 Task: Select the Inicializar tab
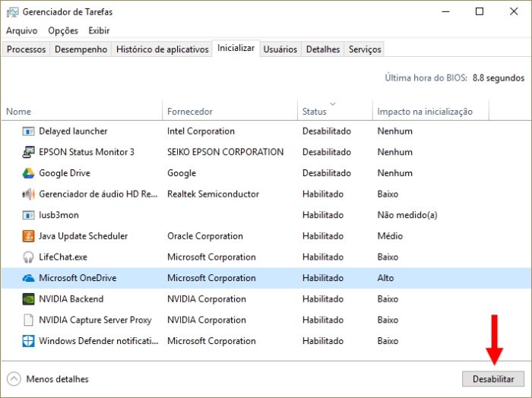236,48
